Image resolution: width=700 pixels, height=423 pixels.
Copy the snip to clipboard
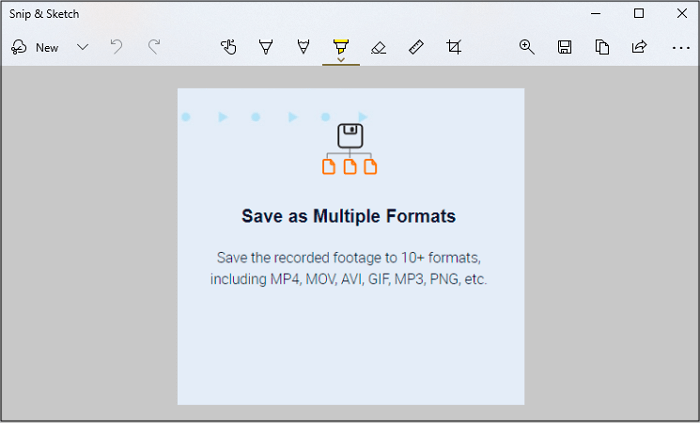coord(602,47)
